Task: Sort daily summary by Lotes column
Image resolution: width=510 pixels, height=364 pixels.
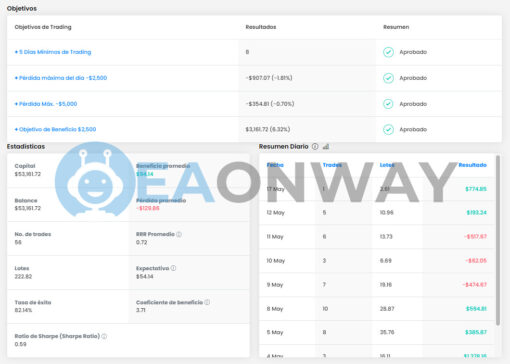Action: coord(387,165)
